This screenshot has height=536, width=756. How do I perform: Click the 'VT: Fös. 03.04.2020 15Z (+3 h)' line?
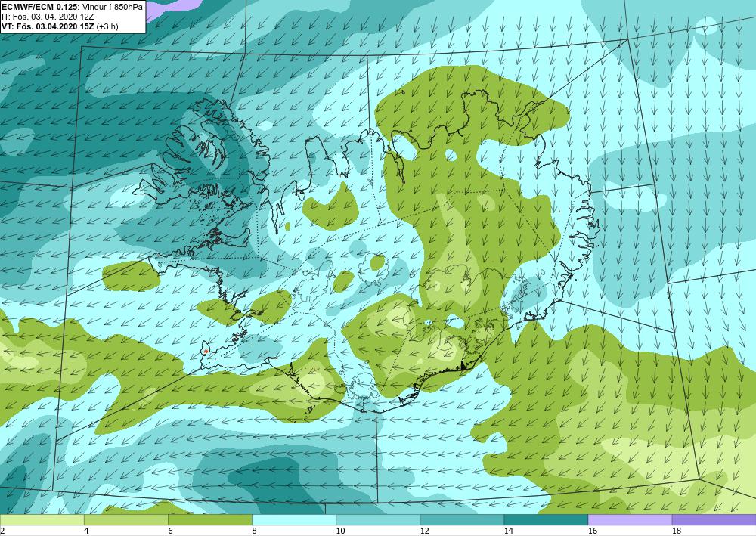click(x=60, y=26)
